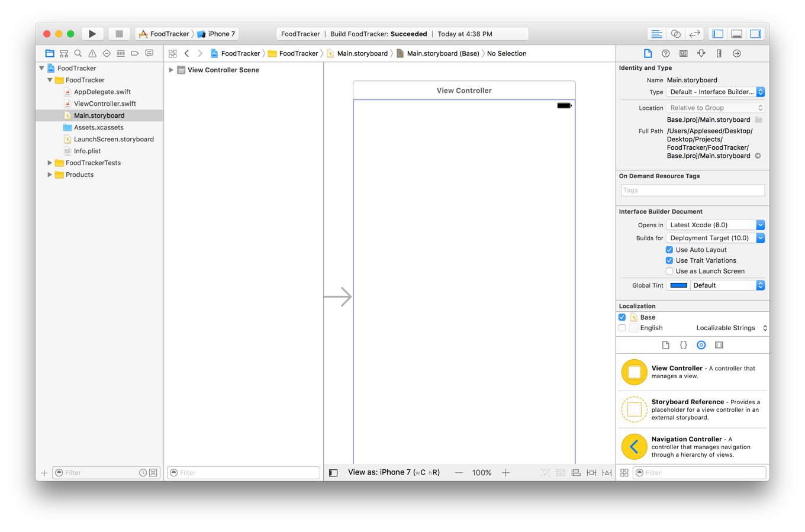Show the Attributes inspector
Image resolution: width=805 pixels, height=532 pixels.
click(x=701, y=53)
